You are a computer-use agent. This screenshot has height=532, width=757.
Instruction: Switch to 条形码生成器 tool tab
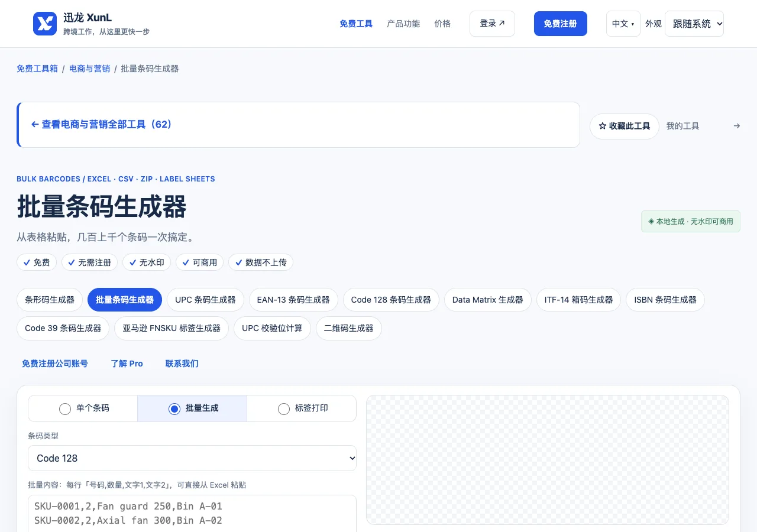(x=50, y=300)
